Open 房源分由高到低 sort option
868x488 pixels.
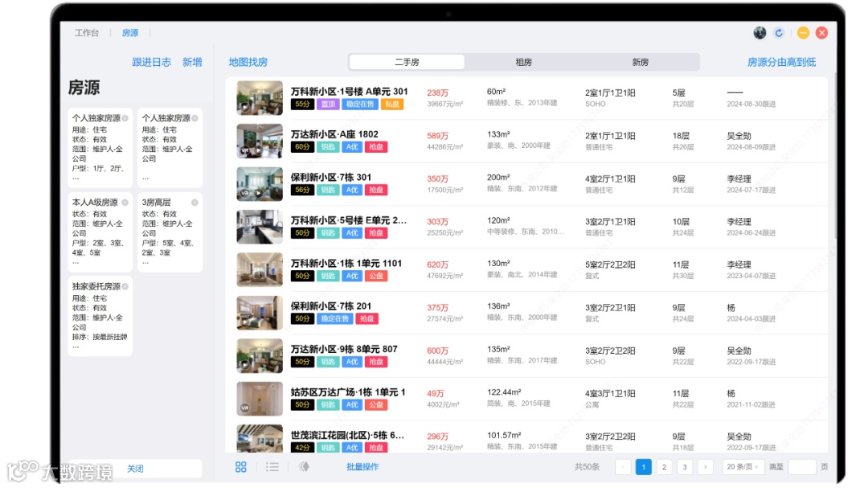click(782, 62)
